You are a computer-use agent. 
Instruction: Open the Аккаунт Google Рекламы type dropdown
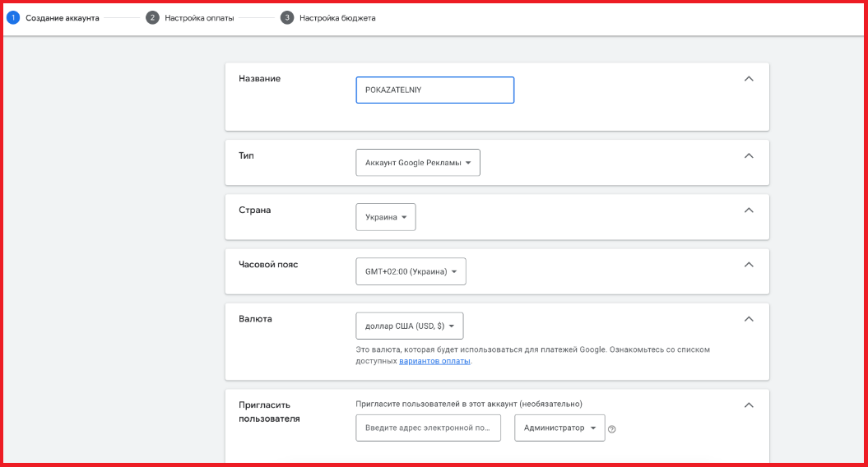pyautogui.click(x=418, y=163)
